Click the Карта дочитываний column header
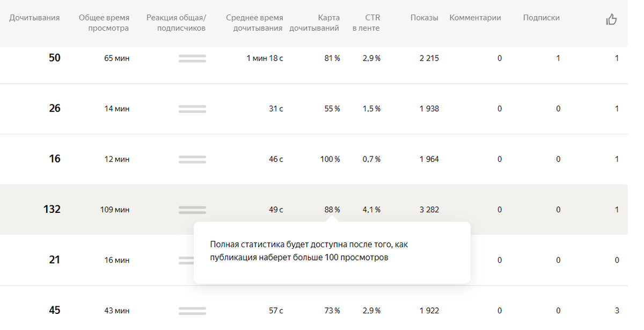This screenshot has height=330, width=644. tap(314, 23)
